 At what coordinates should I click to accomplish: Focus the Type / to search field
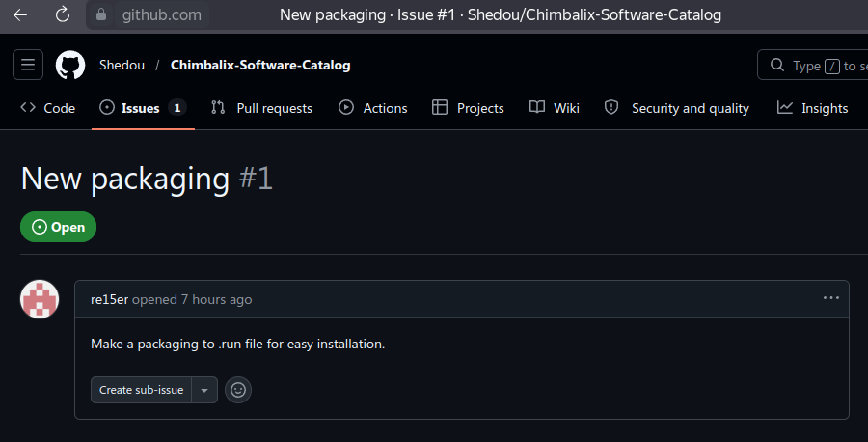(x=814, y=65)
